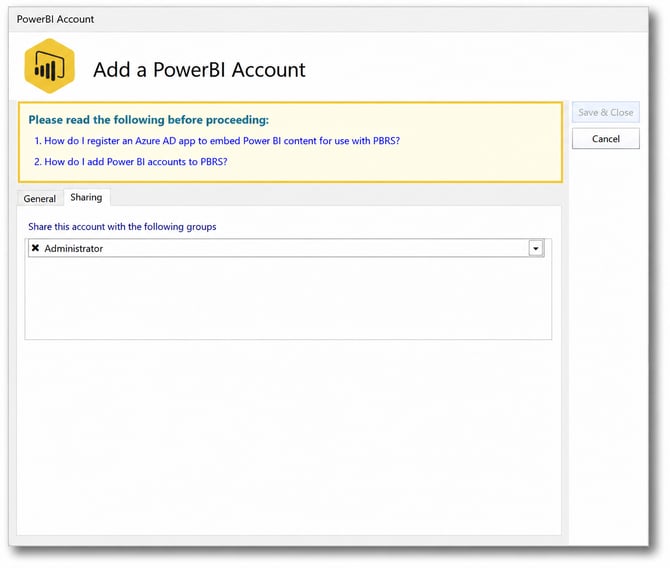Click the Save & Close button
670x568 pixels.
click(x=605, y=112)
